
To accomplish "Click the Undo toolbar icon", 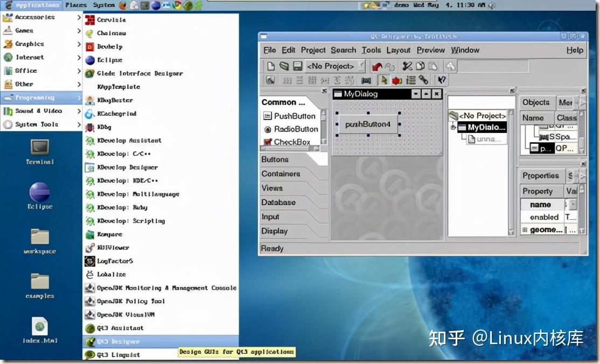I will coord(376,66).
